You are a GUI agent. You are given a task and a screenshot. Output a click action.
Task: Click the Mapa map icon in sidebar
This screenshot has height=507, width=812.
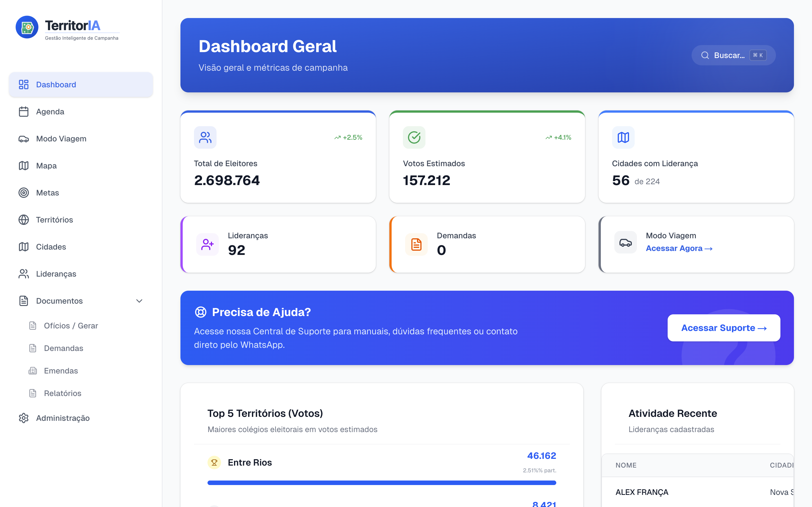click(23, 166)
